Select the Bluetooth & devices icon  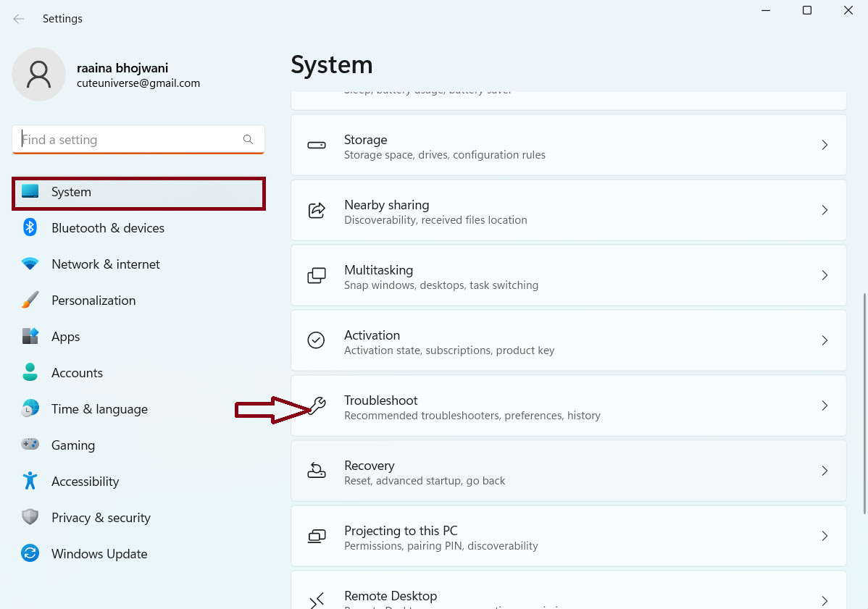(x=30, y=228)
